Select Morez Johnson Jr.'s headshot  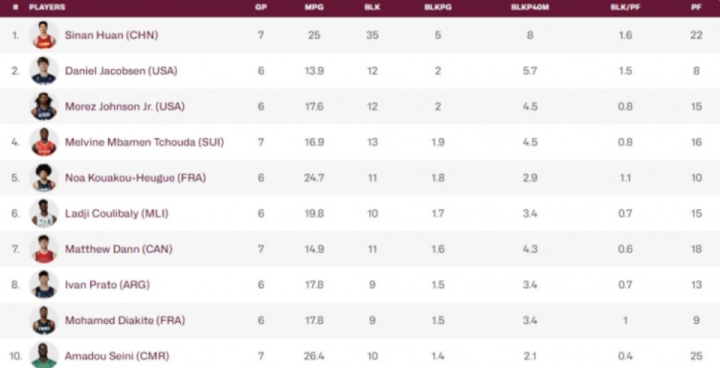tap(44, 106)
